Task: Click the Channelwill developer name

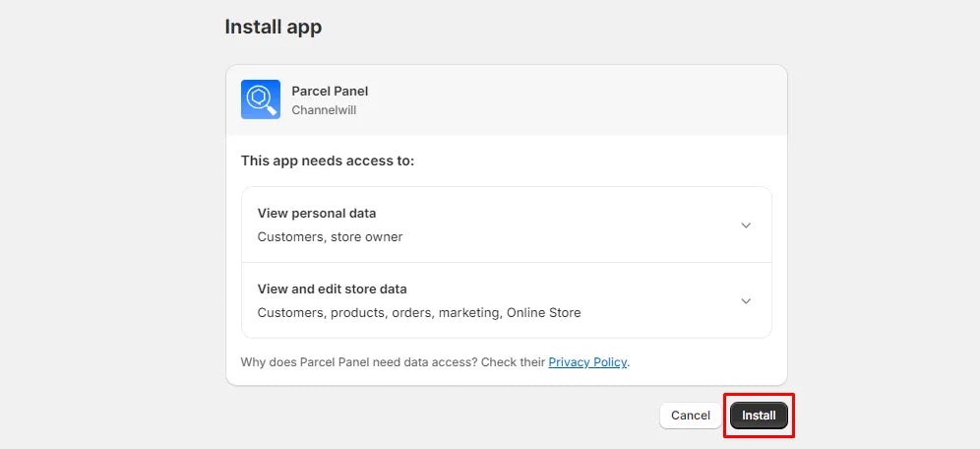Action: 324,110
